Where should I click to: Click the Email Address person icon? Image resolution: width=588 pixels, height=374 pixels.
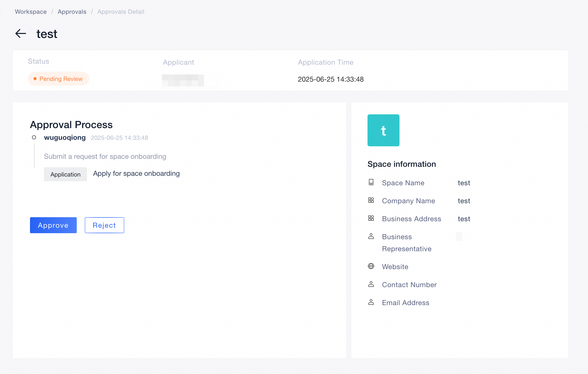(371, 302)
